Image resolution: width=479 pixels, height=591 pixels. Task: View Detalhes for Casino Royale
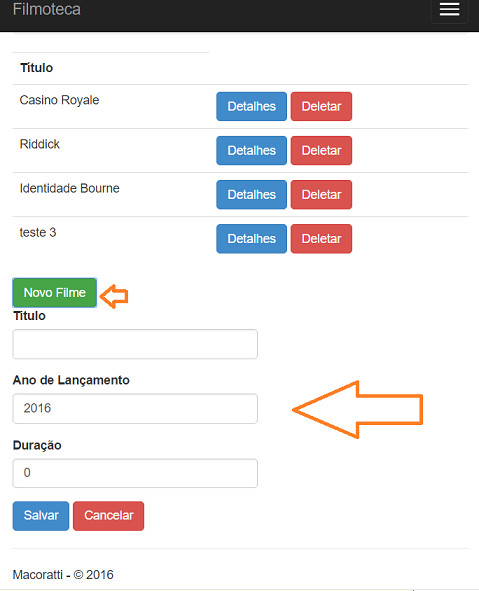click(x=251, y=106)
